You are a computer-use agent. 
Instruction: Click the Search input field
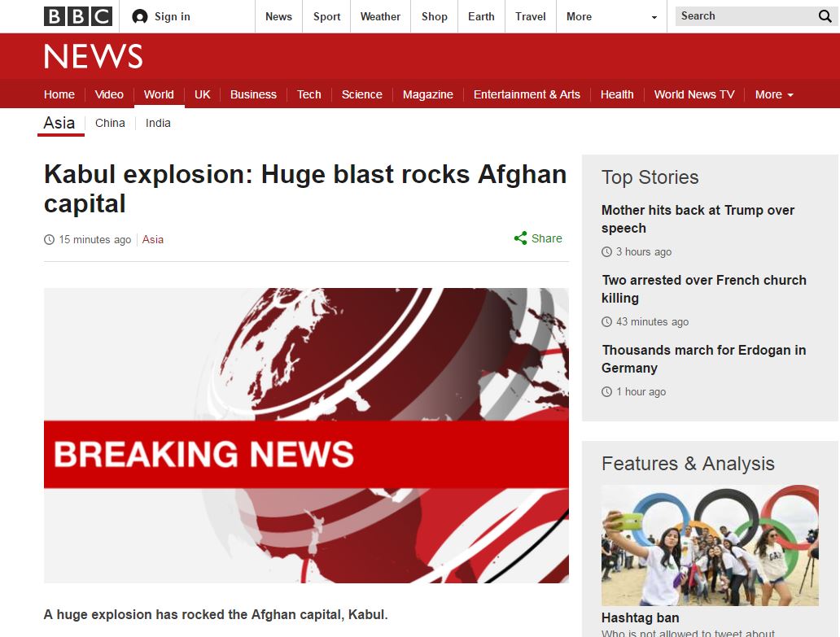(x=741, y=16)
